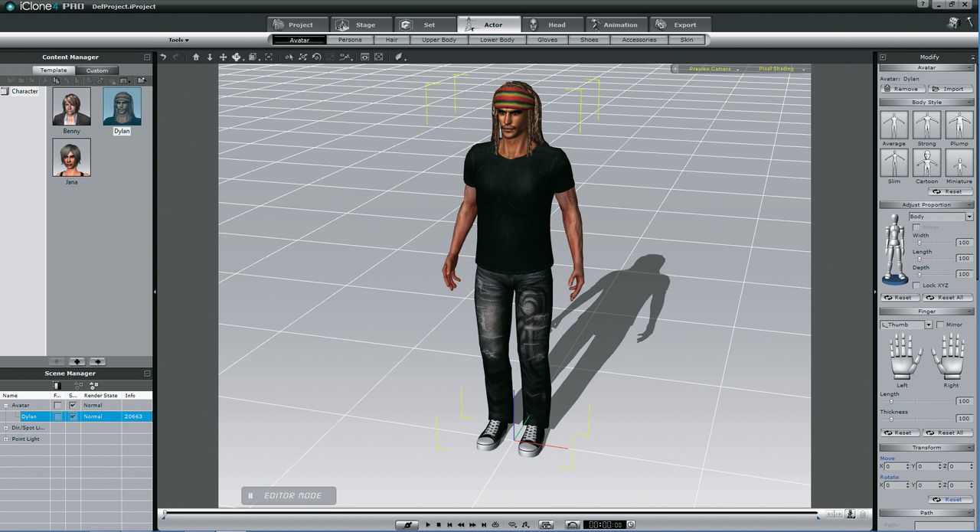The width and height of the screenshot is (980, 532).
Task: Expand the Dir./Spot Light tree node
Action: (x=6, y=428)
